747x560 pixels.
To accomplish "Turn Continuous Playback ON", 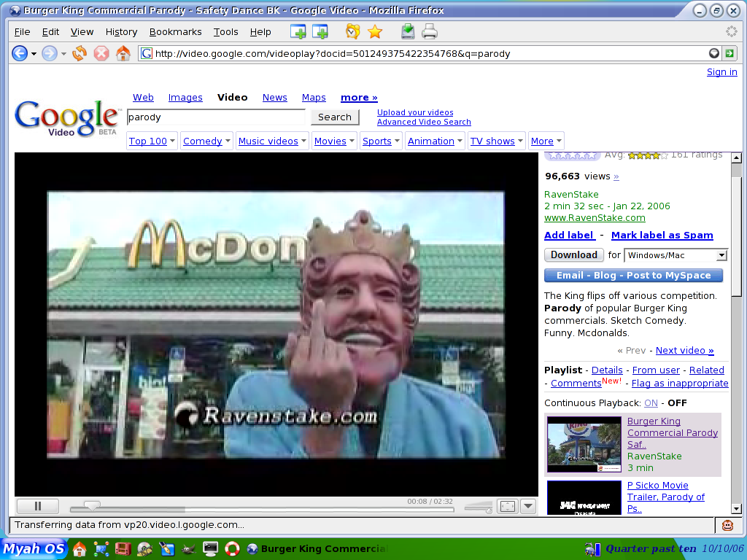I will (651, 402).
